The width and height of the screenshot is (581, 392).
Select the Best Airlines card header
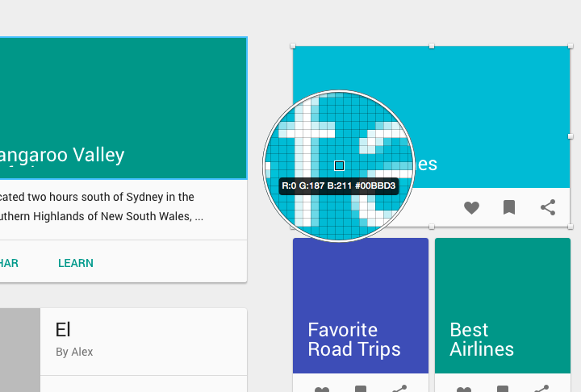pos(503,306)
